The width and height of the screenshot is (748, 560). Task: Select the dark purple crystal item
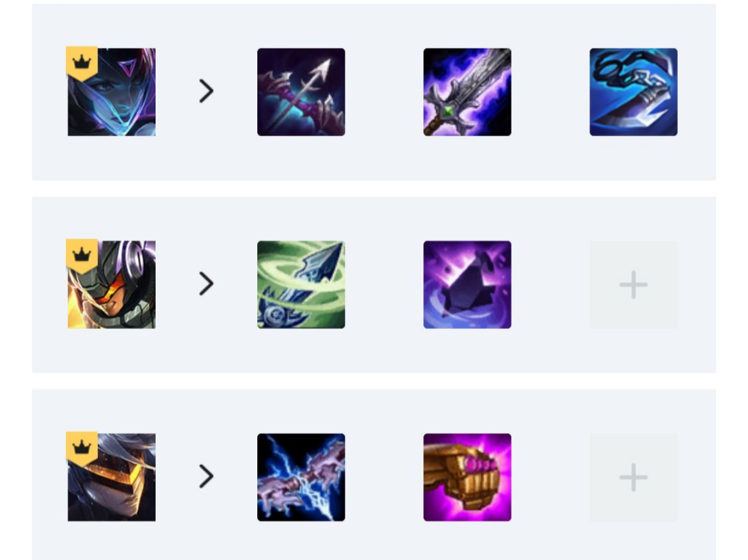pos(467,285)
